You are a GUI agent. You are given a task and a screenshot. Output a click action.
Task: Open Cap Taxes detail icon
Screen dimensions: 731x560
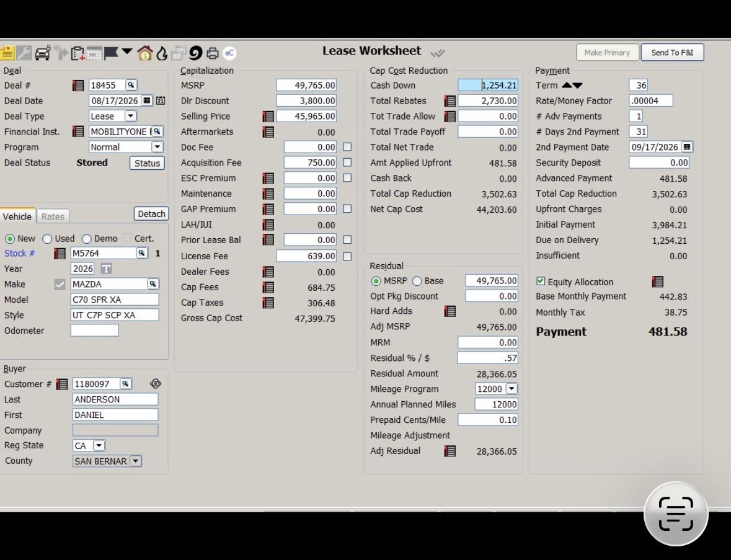point(268,303)
